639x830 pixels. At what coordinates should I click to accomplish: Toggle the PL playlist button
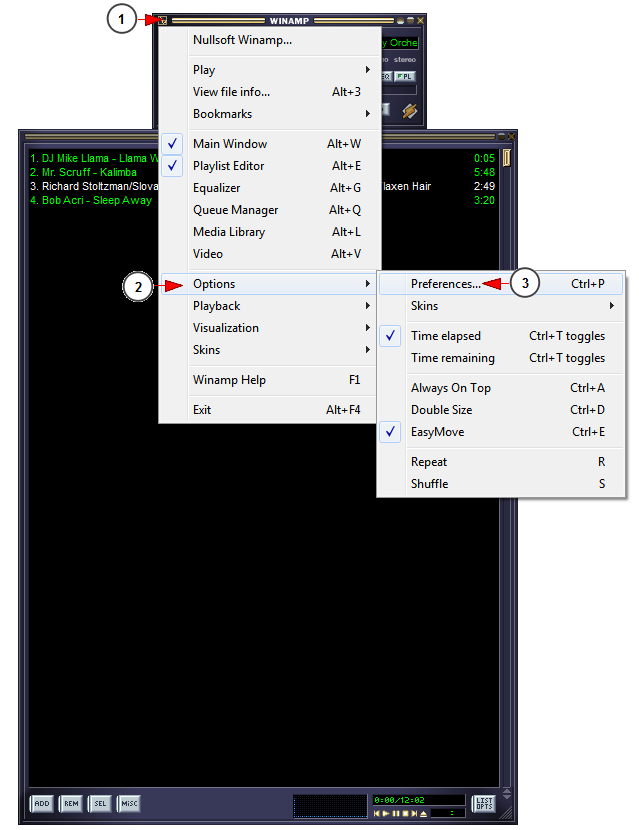405,76
